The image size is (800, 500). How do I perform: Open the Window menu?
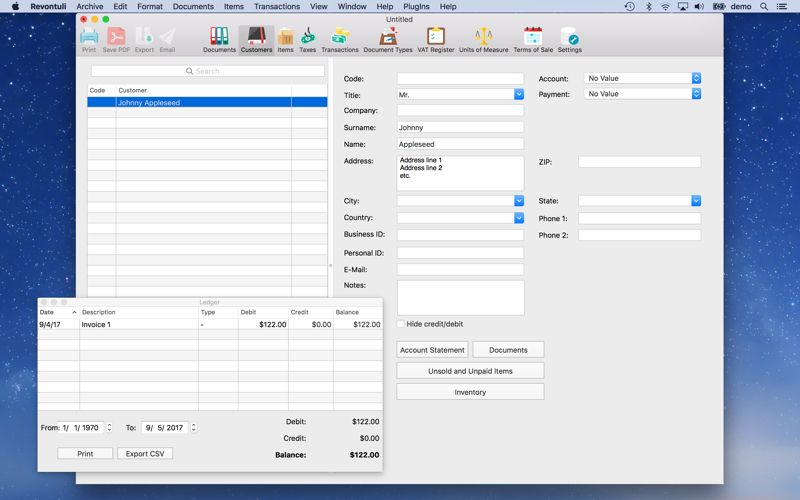coord(352,6)
